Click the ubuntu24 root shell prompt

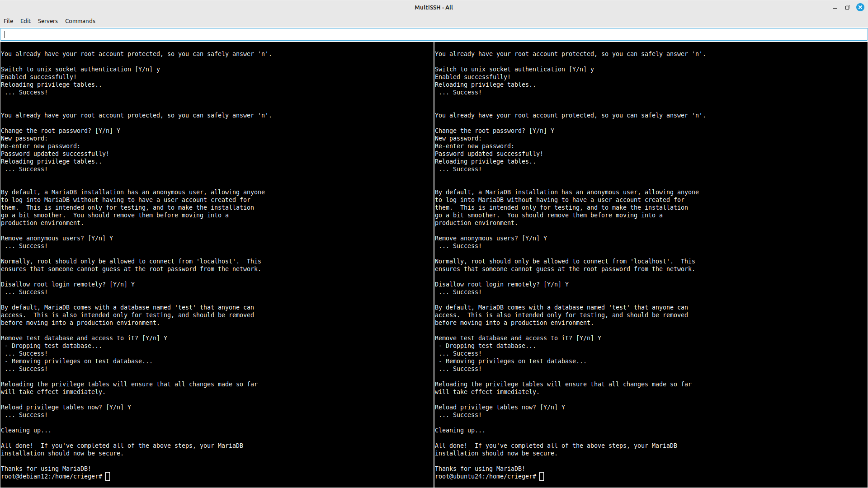click(x=486, y=476)
